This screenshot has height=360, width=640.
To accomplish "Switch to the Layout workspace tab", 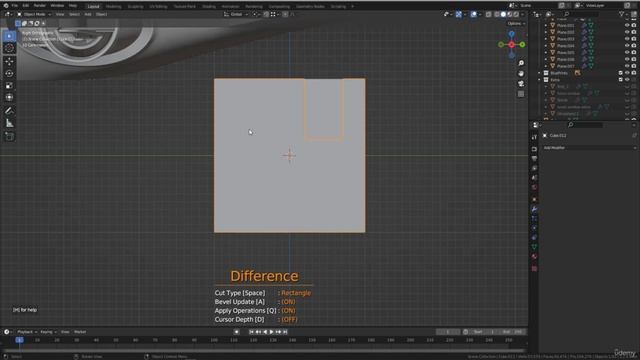I will (x=93, y=6).
